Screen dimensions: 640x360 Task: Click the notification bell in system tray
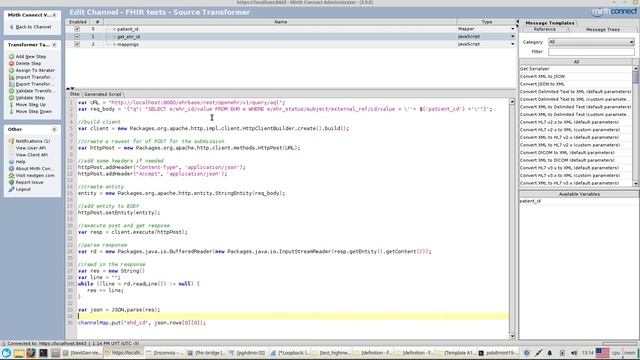pyautogui.click(x=550, y=353)
